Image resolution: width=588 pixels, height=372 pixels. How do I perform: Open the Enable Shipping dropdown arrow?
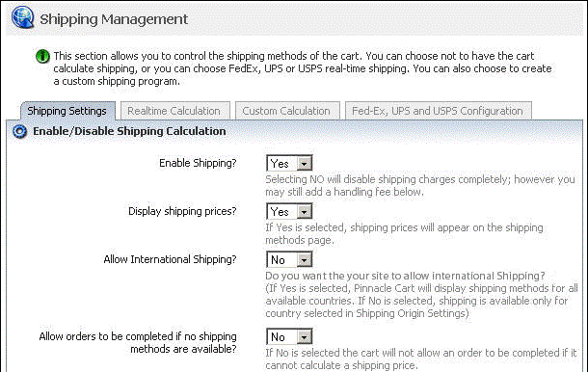pos(305,164)
